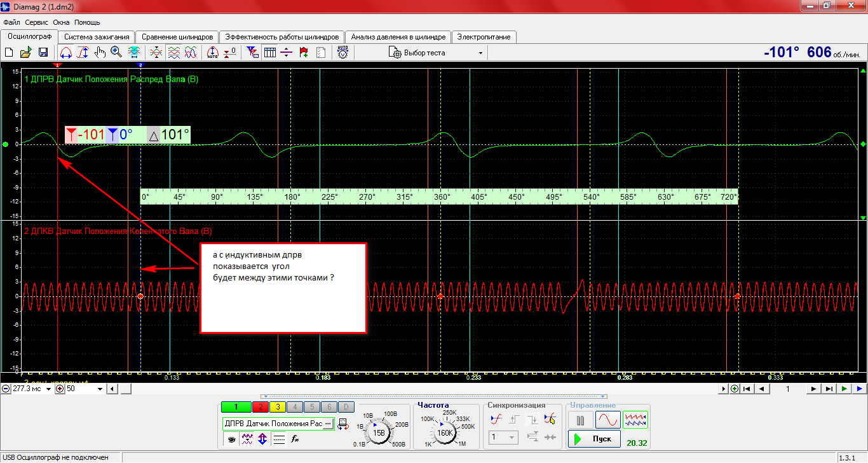Select the falling edge trigger icon
This screenshot has height=463, width=868.
pyautogui.click(x=533, y=418)
